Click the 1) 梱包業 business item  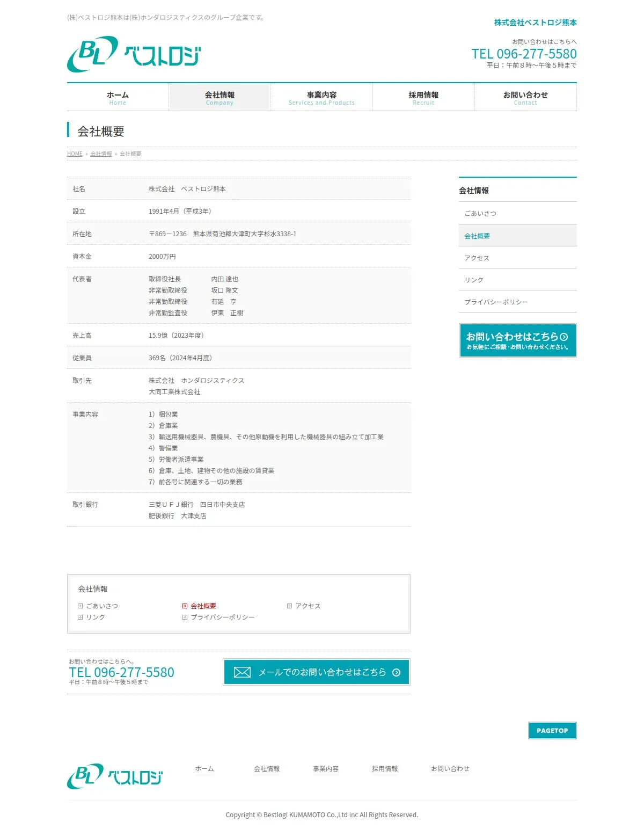[163, 415]
